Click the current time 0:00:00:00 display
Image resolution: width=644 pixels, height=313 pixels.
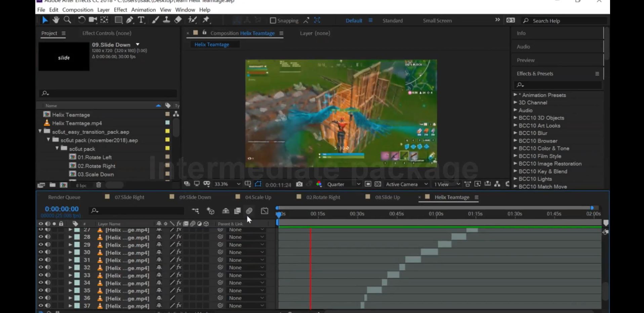(x=62, y=209)
